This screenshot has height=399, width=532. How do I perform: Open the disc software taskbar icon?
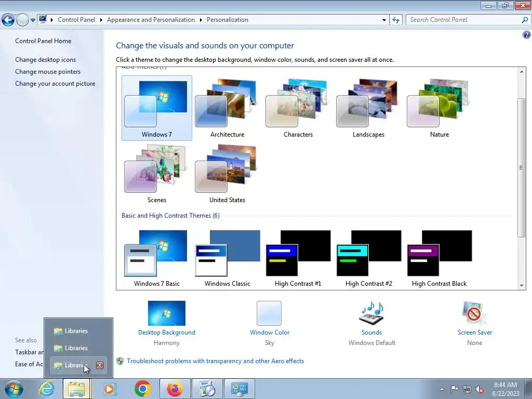click(x=207, y=389)
